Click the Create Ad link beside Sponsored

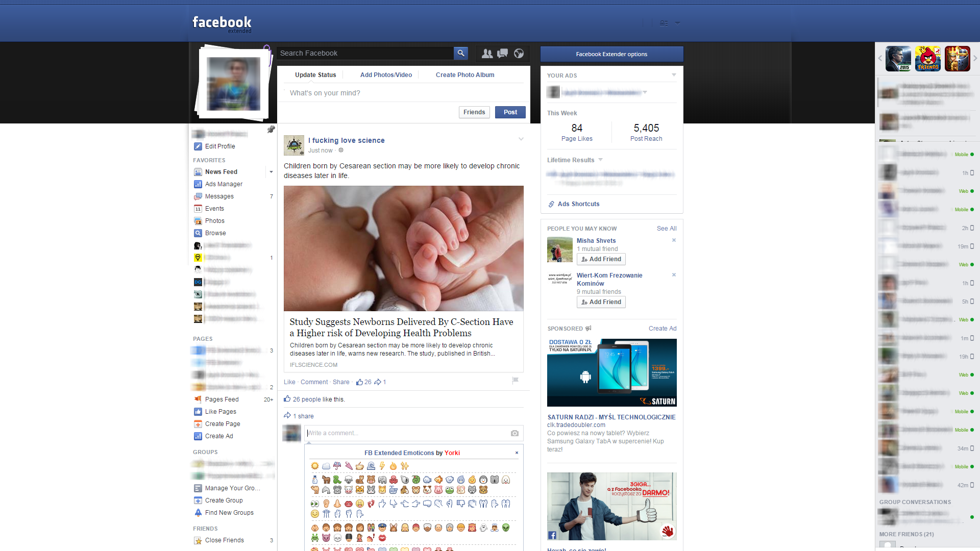tap(663, 329)
